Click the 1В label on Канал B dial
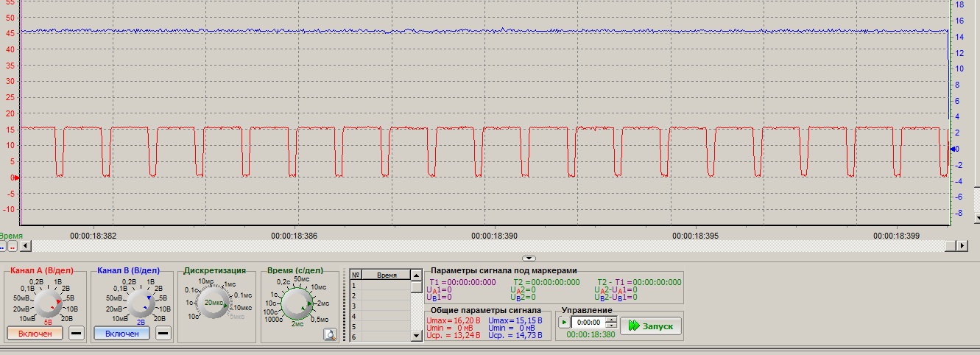980x355 pixels. tap(150, 282)
